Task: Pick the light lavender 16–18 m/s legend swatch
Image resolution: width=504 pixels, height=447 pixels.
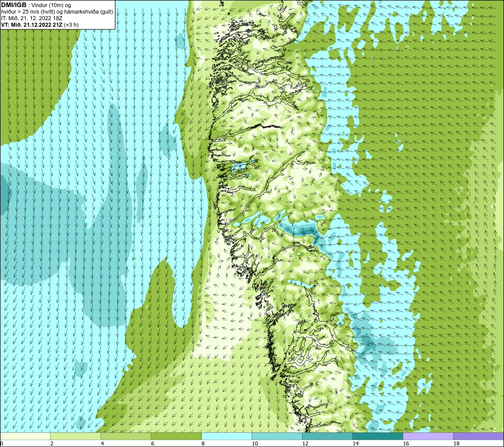Action: tap(428, 436)
